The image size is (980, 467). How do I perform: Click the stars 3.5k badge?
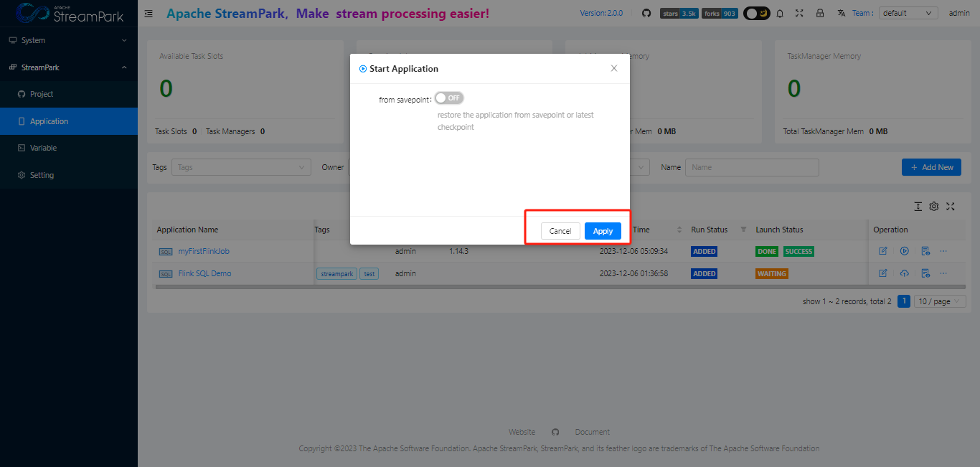pyautogui.click(x=679, y=13)
